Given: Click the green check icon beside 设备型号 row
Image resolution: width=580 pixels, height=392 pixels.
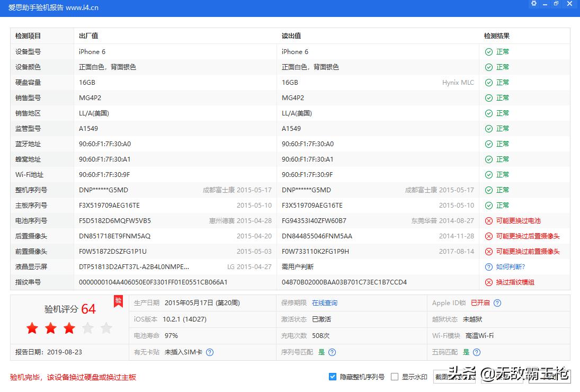Looking at the screenshot, I should [x=488, y=51].
